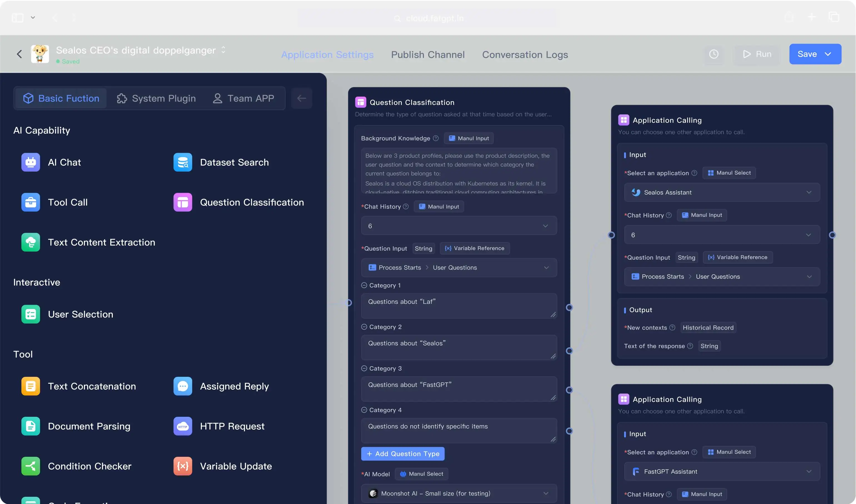Open the browser tab overview icon
This screenshot has width=856, height=504.
834,17
